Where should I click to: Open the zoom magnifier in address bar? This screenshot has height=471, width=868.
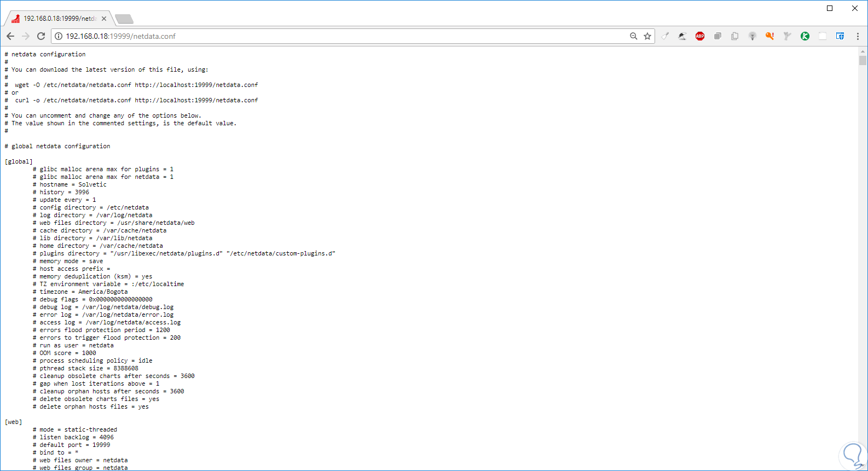click(633, 36)
